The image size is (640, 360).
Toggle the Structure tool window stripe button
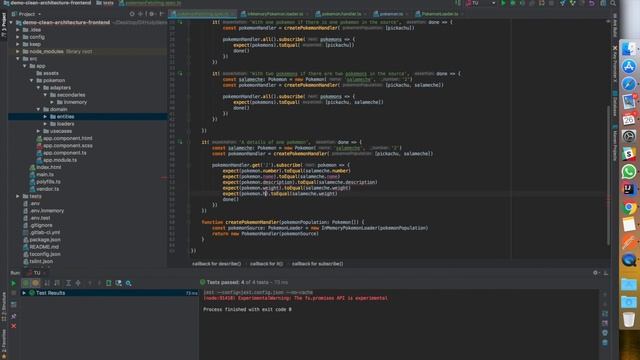click(4, 307)
